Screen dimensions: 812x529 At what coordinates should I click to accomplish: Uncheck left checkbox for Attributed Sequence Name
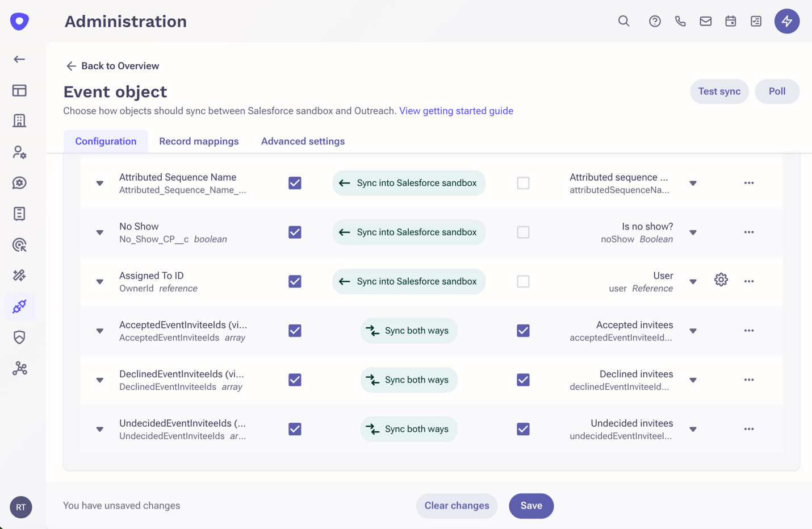point(295,183)
